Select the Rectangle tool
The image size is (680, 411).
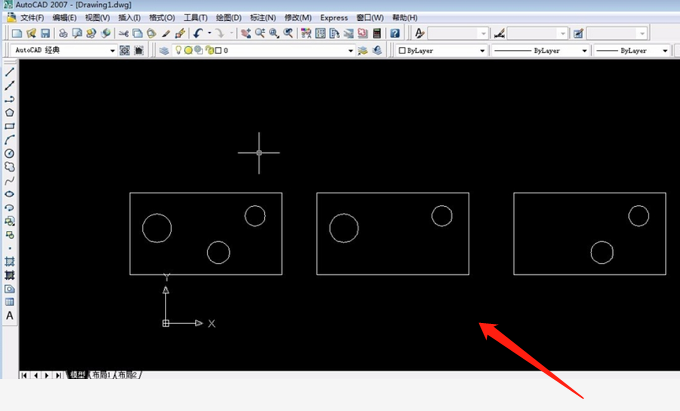10,126
